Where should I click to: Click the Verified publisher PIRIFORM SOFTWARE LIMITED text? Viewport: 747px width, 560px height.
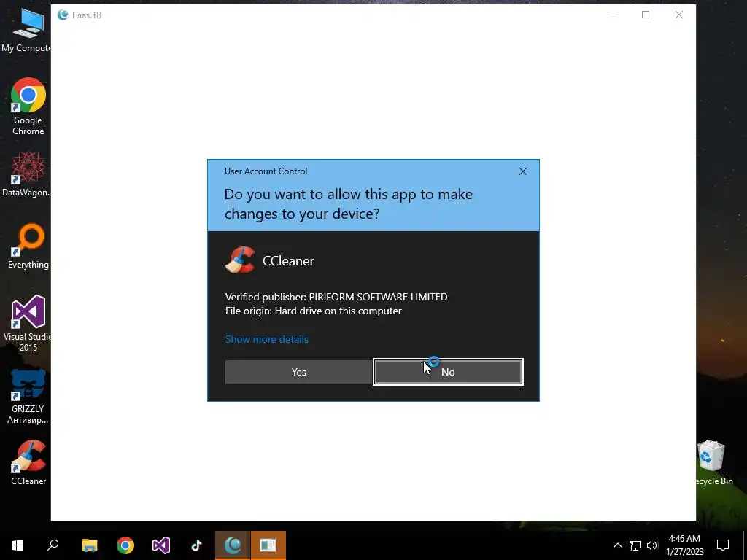tap(336, 297)
